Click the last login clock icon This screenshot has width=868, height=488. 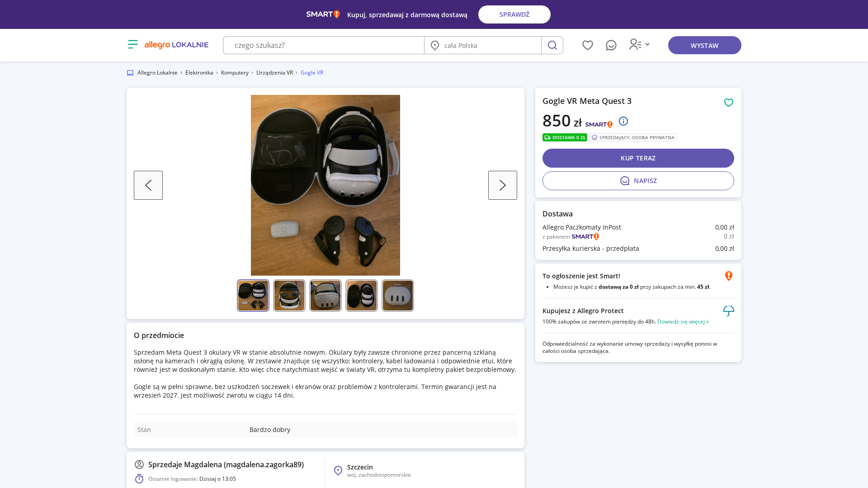click(139, 479)
